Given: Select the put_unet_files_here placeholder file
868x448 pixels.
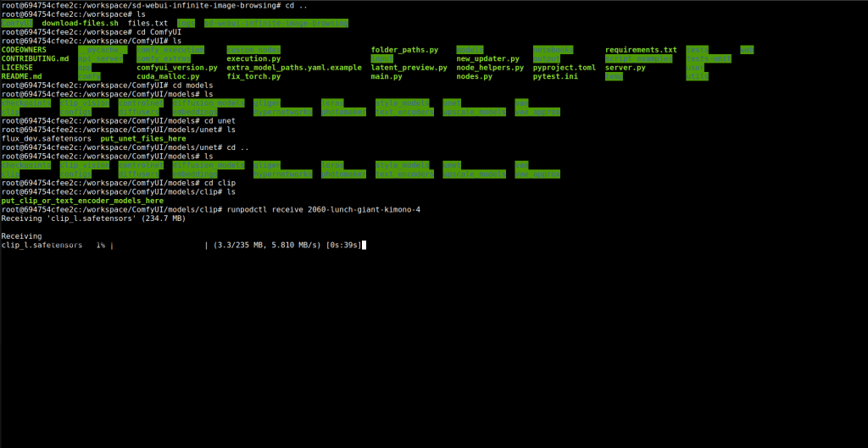Looking at the screenshot, I should 143,138.
